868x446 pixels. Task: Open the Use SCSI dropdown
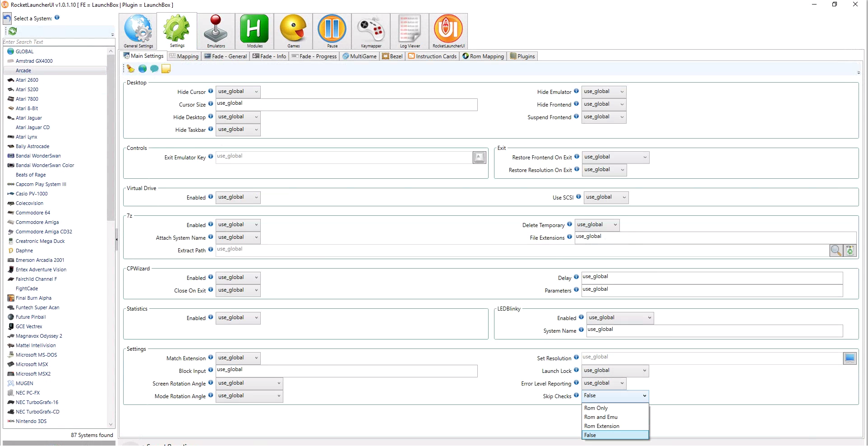606,197
